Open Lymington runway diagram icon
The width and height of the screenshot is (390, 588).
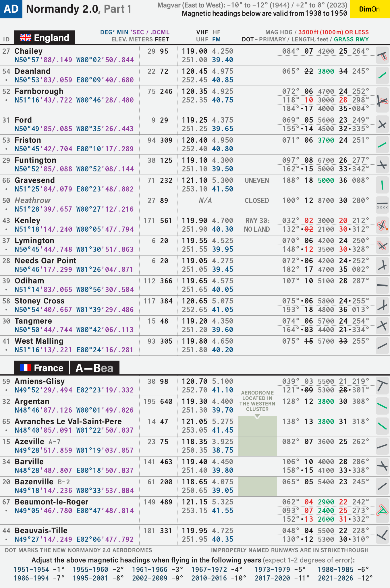click(x=382, y=245)
